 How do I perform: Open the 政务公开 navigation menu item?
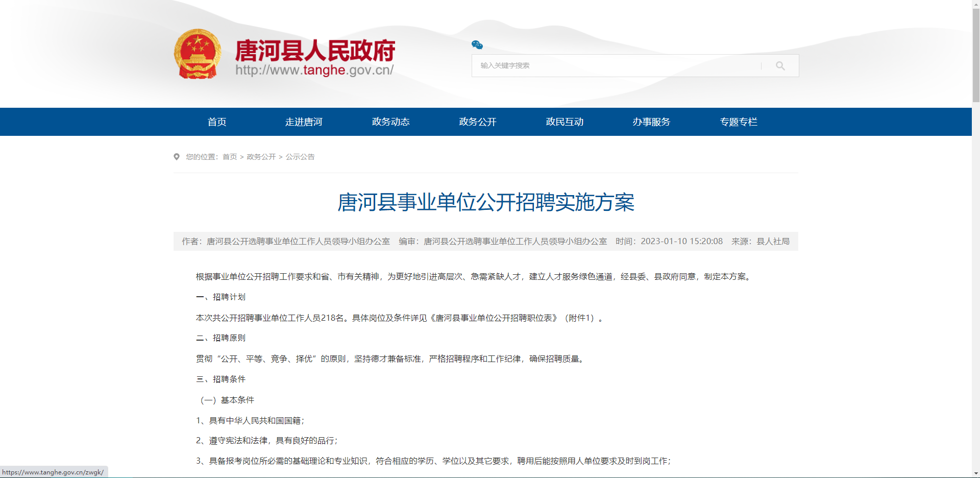point(478,122)
